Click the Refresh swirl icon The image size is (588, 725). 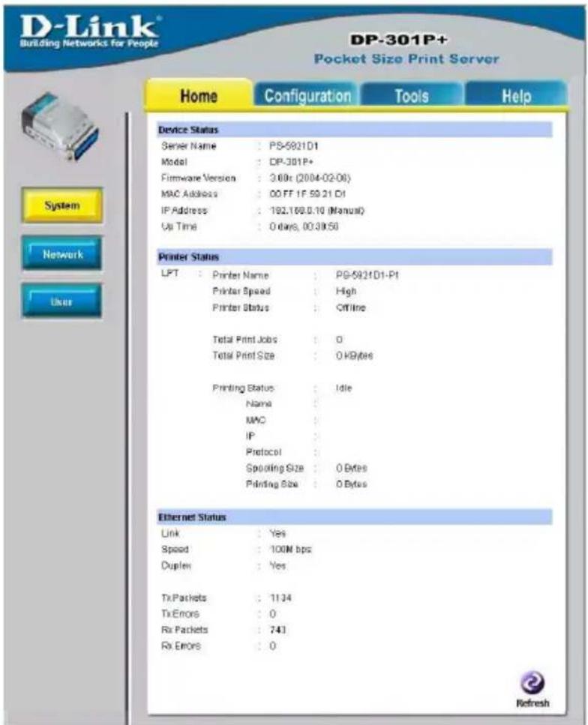point(532,683)
